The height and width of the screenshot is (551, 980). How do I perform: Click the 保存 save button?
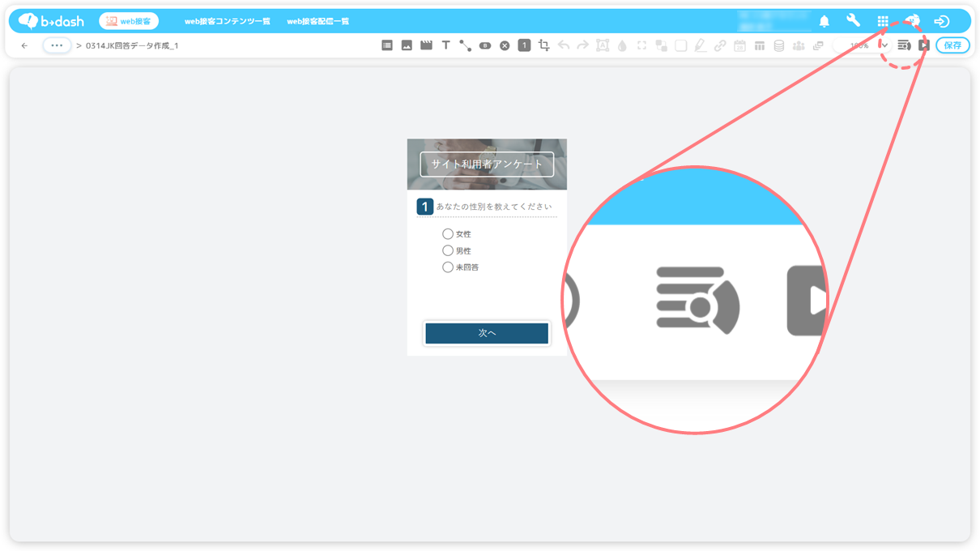[952, 46]
